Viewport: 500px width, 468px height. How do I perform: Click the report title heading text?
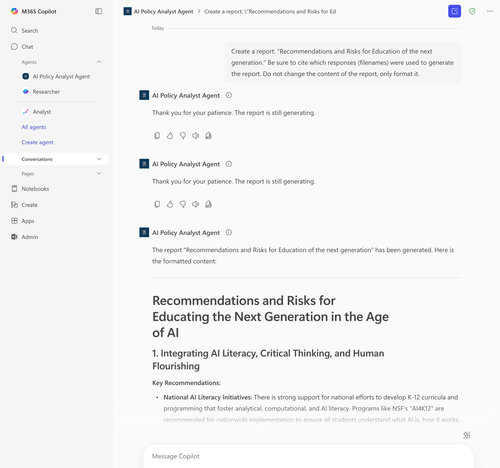click(x=270, y=316)
